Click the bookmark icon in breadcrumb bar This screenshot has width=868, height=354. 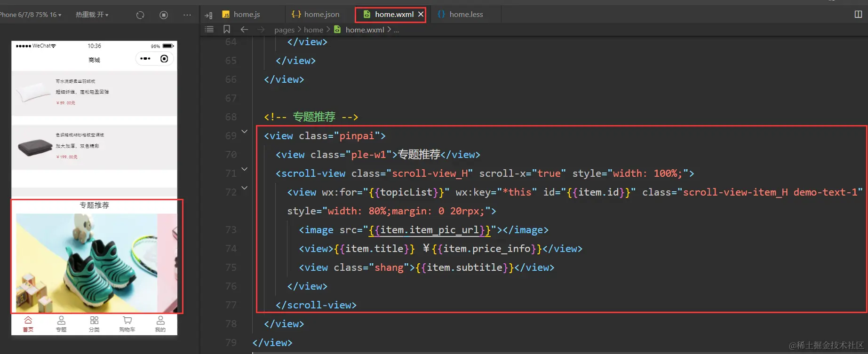pos(227,30)
